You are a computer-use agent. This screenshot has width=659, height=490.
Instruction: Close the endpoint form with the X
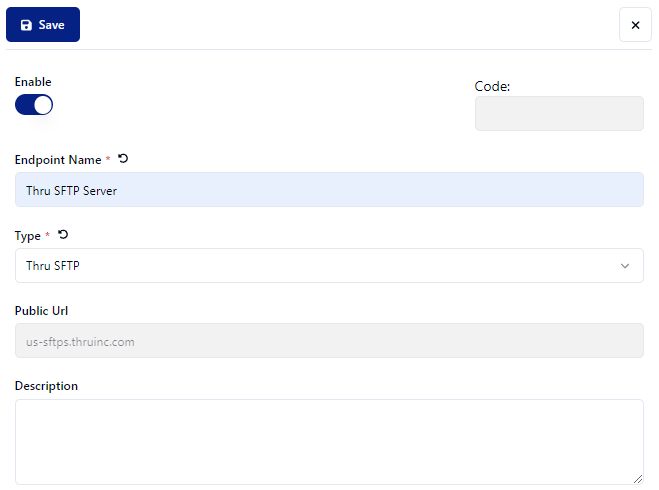635,25
